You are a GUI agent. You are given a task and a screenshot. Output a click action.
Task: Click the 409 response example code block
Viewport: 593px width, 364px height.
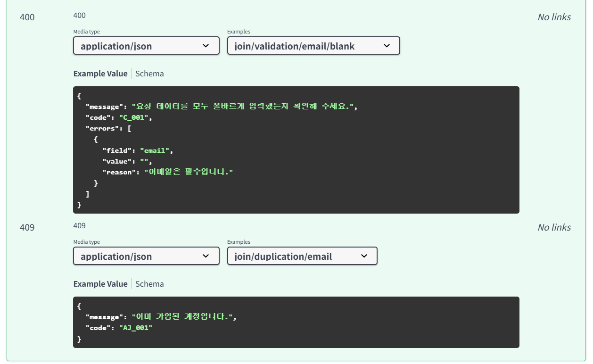(296, 322)
